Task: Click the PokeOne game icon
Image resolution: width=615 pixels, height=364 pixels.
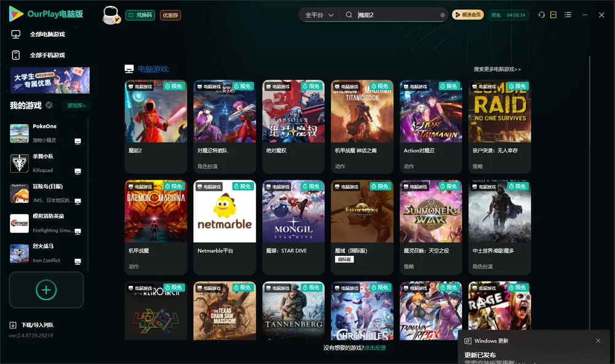Action: [x=19, y=133]
